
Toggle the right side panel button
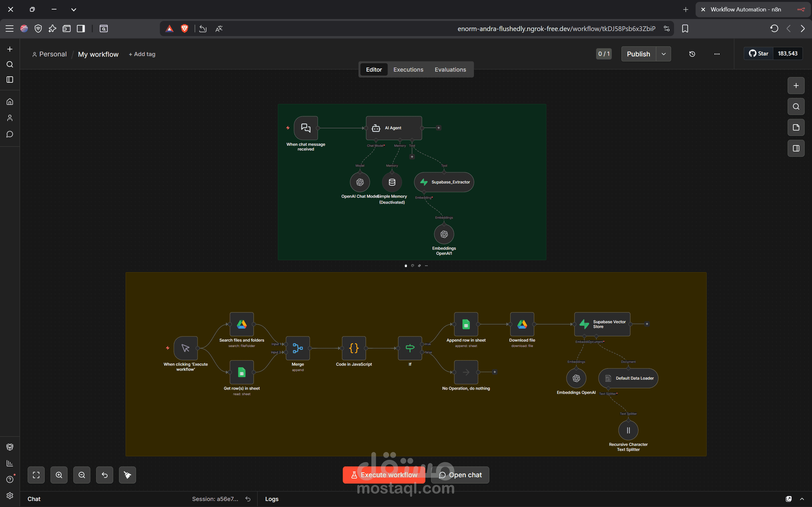click(x=796, y=148)
